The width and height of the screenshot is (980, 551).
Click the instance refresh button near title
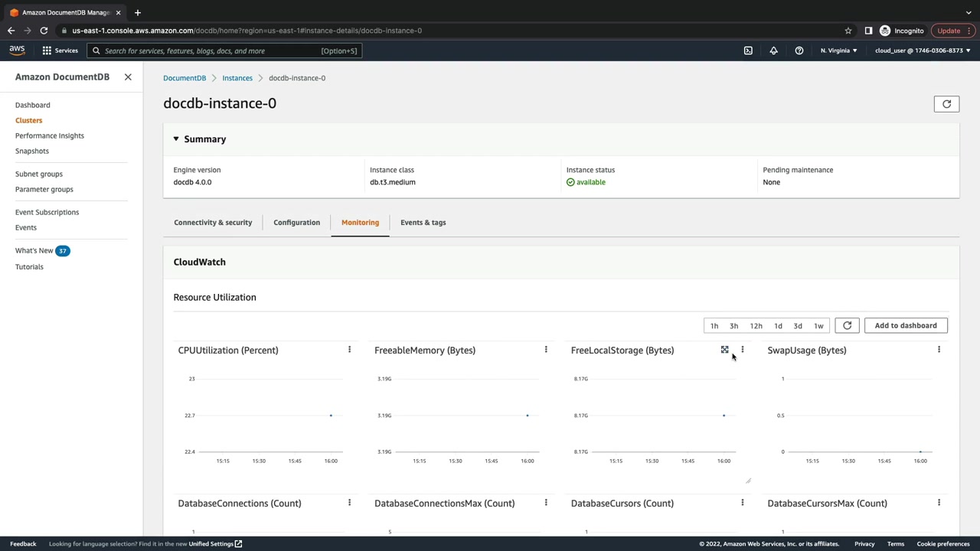coord(946,104)
